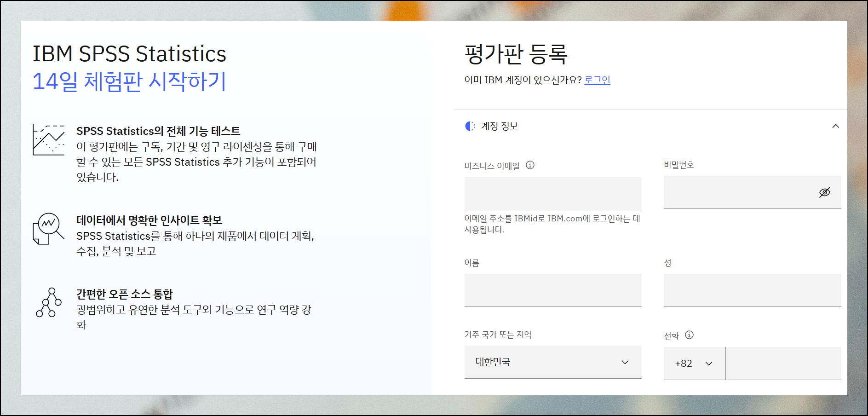868x416 pixels.
Task: Open the 거주 국가 또는 지역 dropdown
Action: coord(553,362)
